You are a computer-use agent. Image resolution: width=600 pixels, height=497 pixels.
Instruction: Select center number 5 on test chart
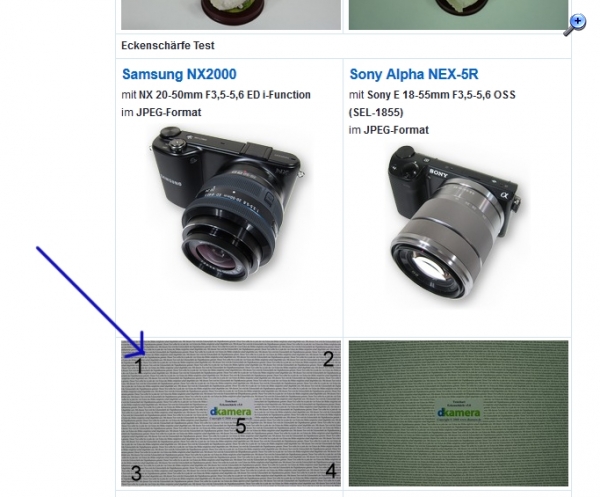pyautogui.click(x=240, y=426)
